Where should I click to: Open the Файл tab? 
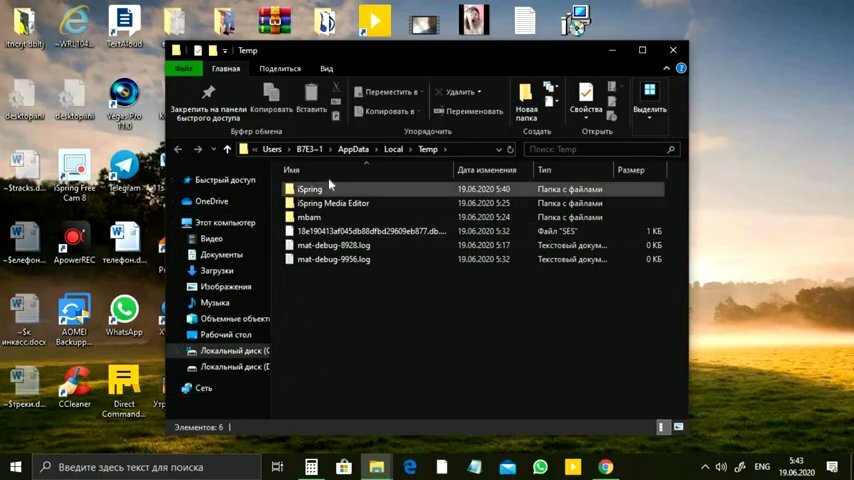(184, 69)
